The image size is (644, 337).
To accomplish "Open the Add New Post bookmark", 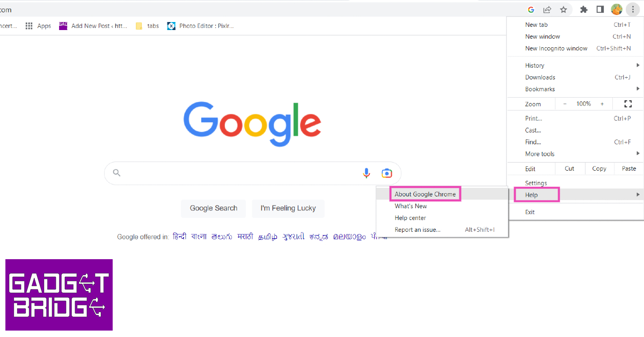I will tap(93, 26).
